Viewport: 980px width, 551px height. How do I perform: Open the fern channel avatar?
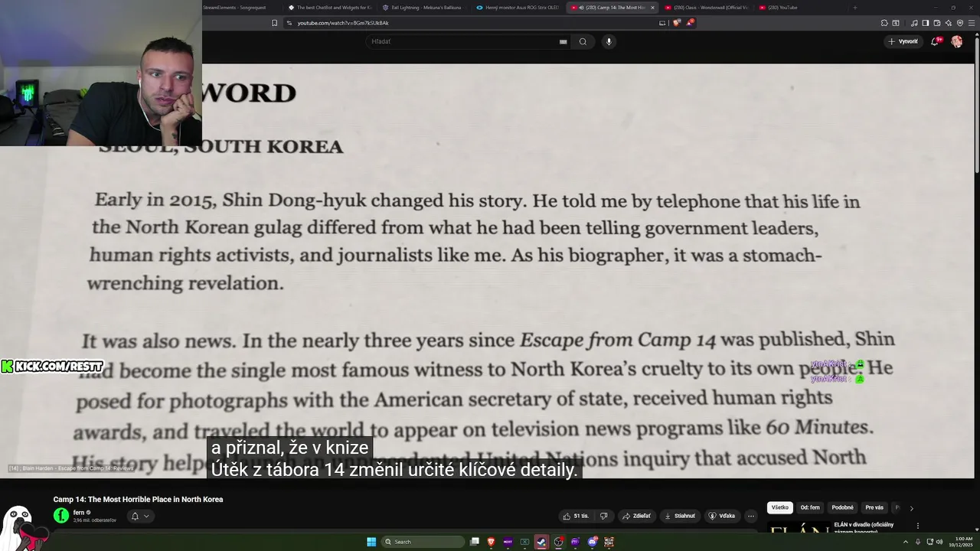pyautogui.click(x=60, y=516)
